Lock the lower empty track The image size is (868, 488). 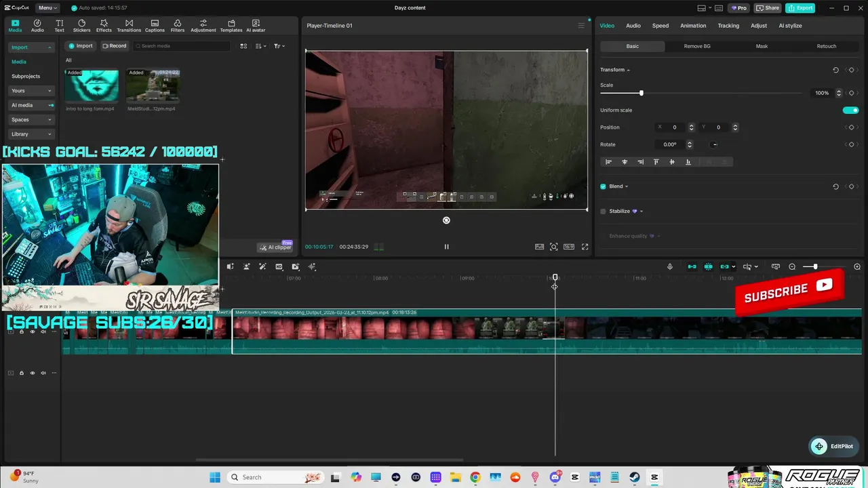[x=21, y=373]
